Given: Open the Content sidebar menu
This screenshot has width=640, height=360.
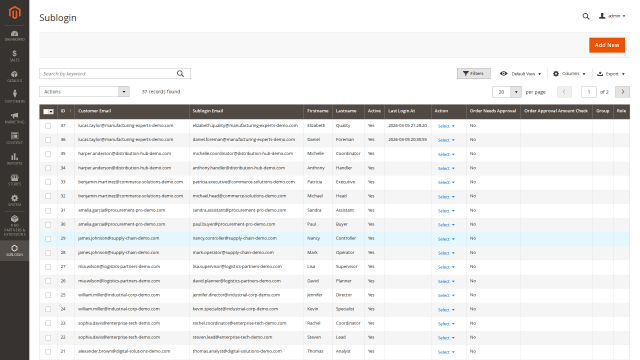Looking at the screenshot, I should (14, 138).
